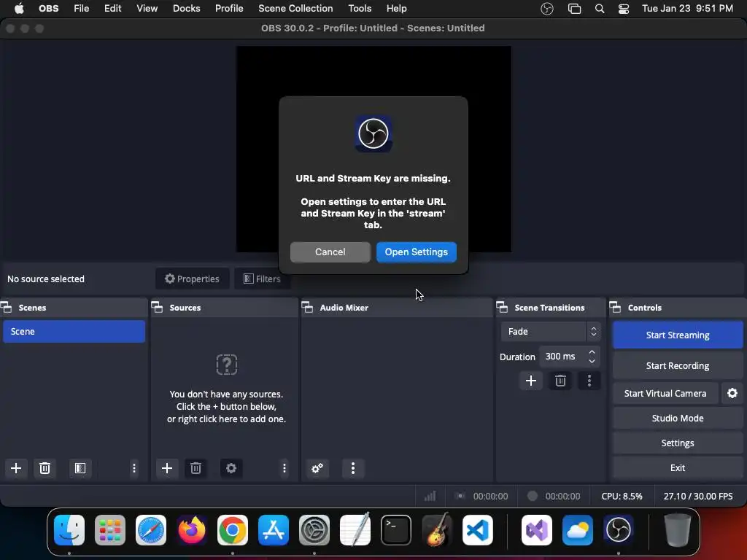Select the Scene item in Scenes list
The width and height of the screenshot is (747, 560).
(74, 332)
